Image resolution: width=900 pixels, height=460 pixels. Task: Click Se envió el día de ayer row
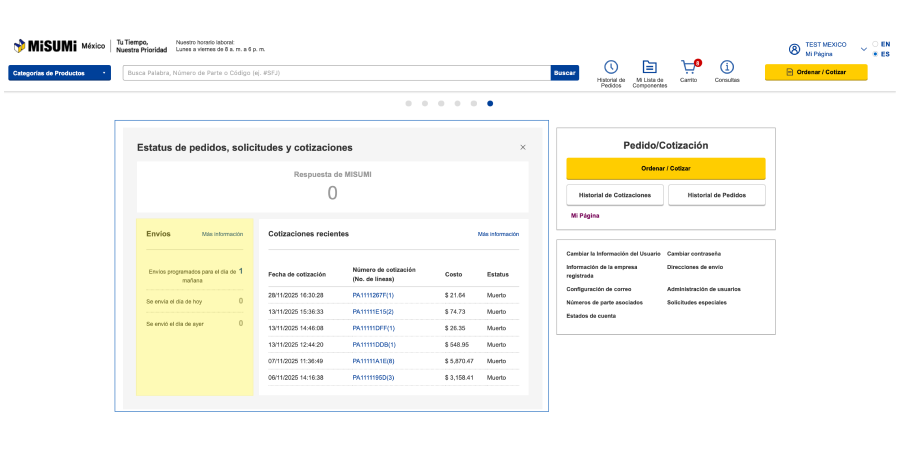[195, 324]
